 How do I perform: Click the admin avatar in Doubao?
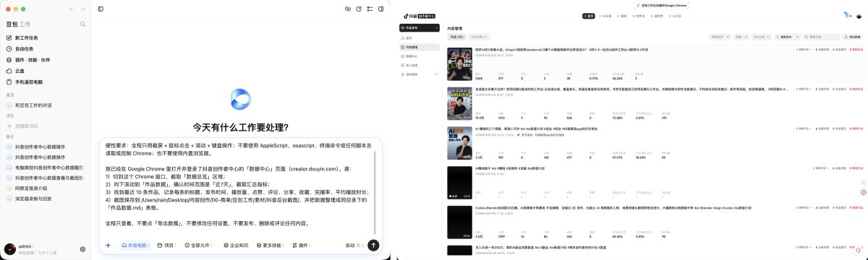click(9, 249)
